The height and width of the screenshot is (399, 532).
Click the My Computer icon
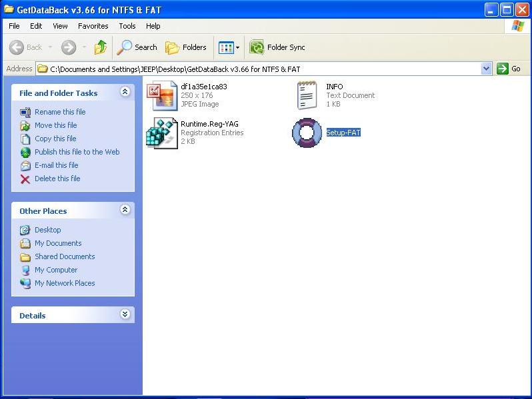click(25, 270)
